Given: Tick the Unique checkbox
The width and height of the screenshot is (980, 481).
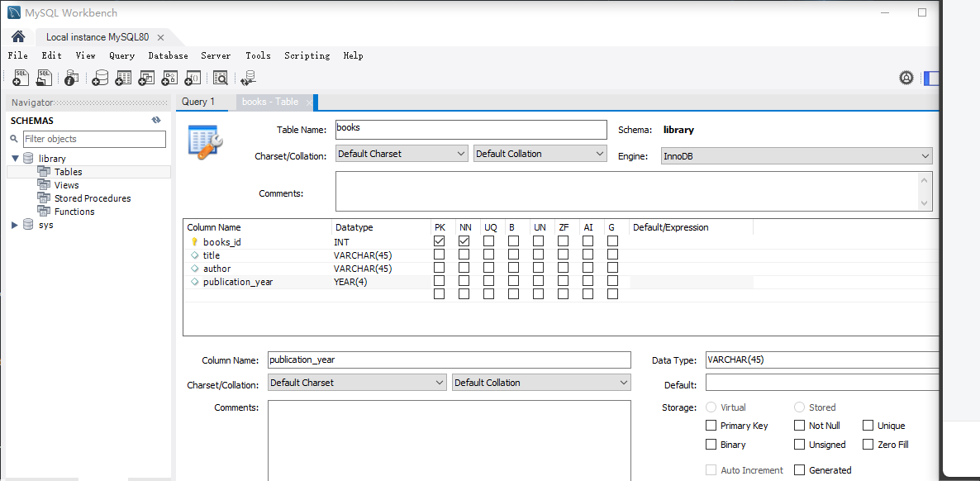Looking at the screenshot, I should [x=868, y=426].
